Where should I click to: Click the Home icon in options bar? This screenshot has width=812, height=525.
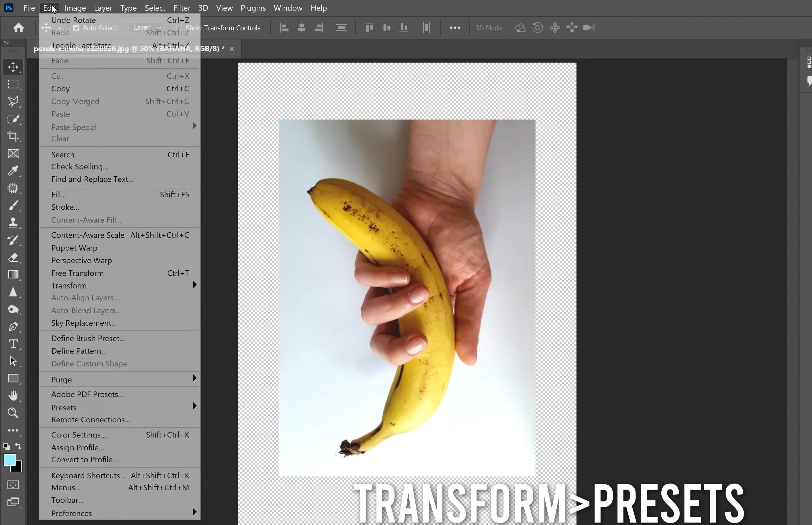(19, 27)
